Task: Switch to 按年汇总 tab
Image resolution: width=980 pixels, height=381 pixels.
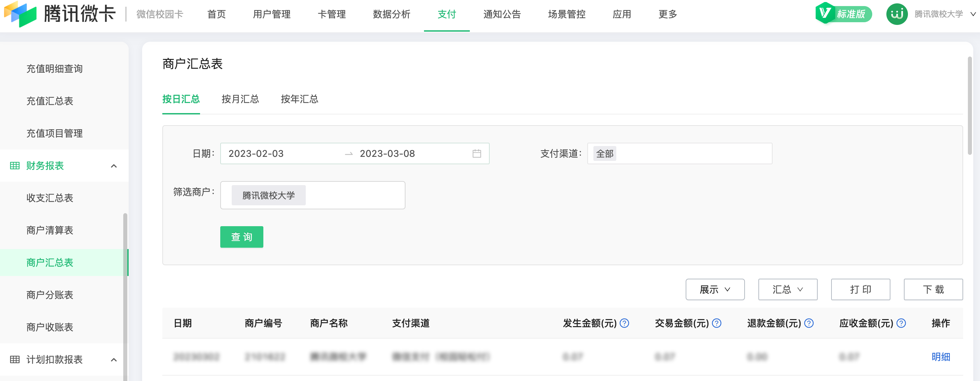Action: [x=299, y=99]
